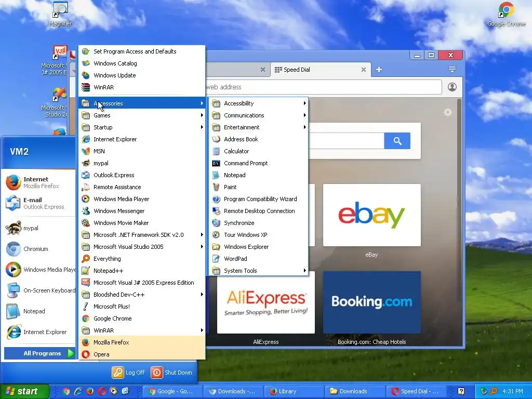Click the Shut Down button
This screenshot has height=399, width=532.
click(x=171, y=372)
